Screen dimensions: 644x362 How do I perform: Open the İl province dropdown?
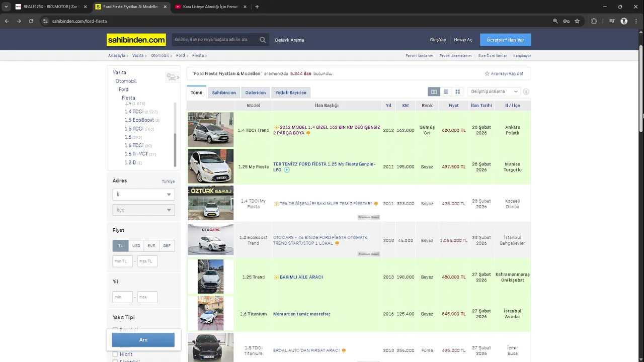pyautogui.click(x=143, y=195)
